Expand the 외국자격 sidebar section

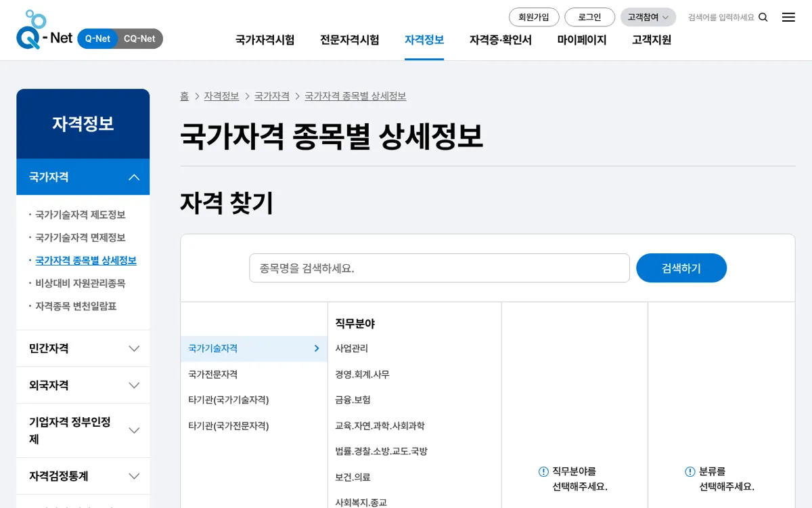click(83, 385)
